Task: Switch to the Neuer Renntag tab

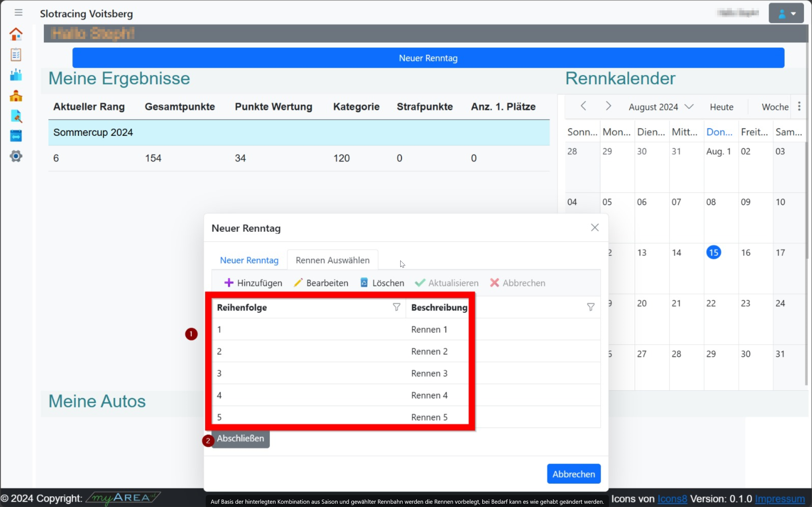Action: [x=249, y=260]
